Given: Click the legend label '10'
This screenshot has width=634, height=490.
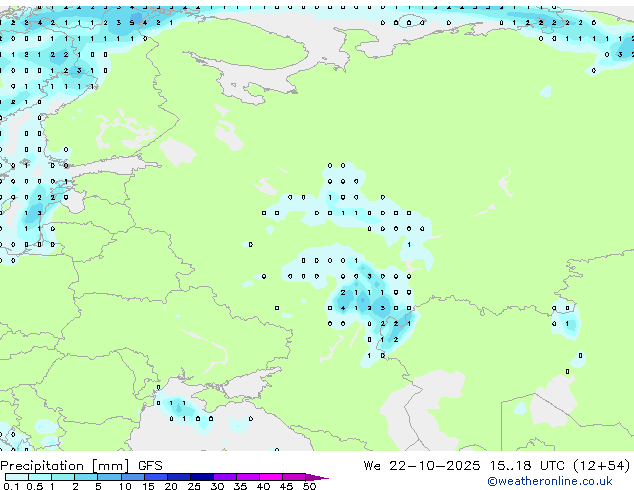Looking at the screenshot, I should coord(125,486).
